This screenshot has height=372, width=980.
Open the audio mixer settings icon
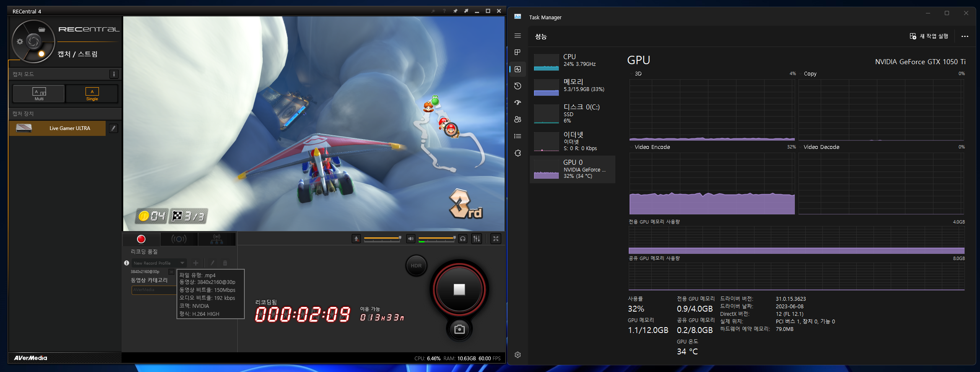tap(477, 239)
